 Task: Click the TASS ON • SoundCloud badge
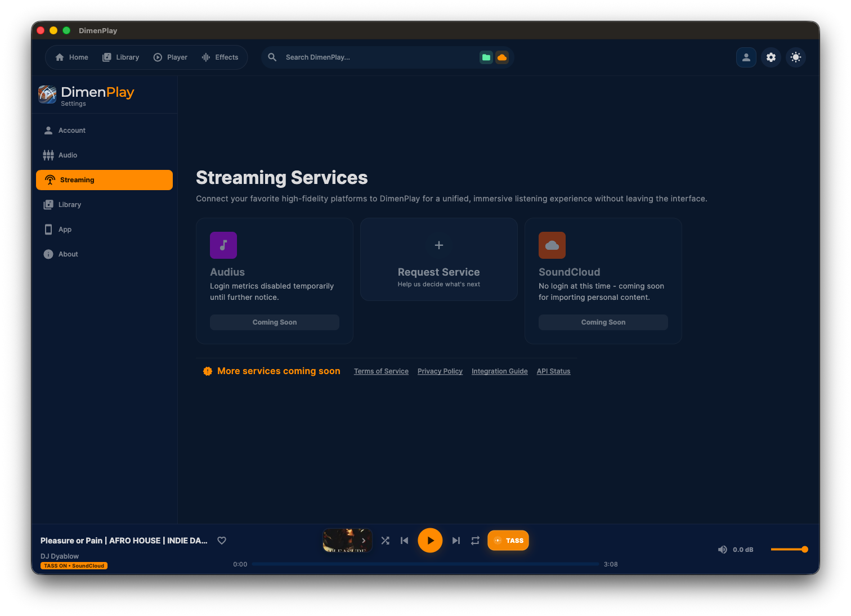[x=74, y=566]
